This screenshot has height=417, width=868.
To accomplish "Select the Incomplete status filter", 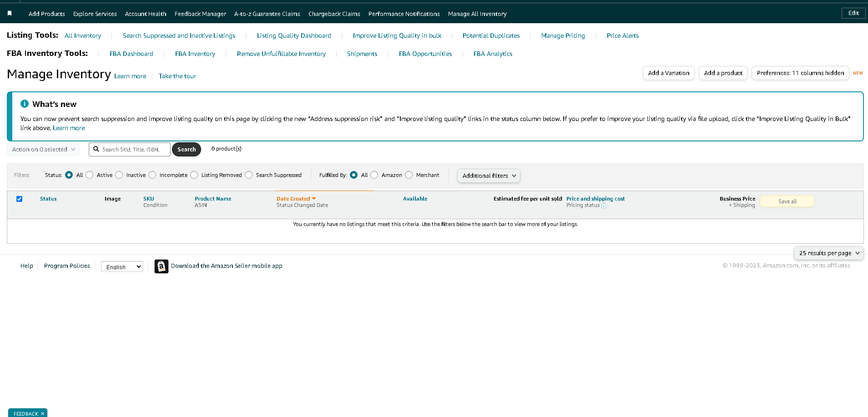I will click(x=152, y=175).
